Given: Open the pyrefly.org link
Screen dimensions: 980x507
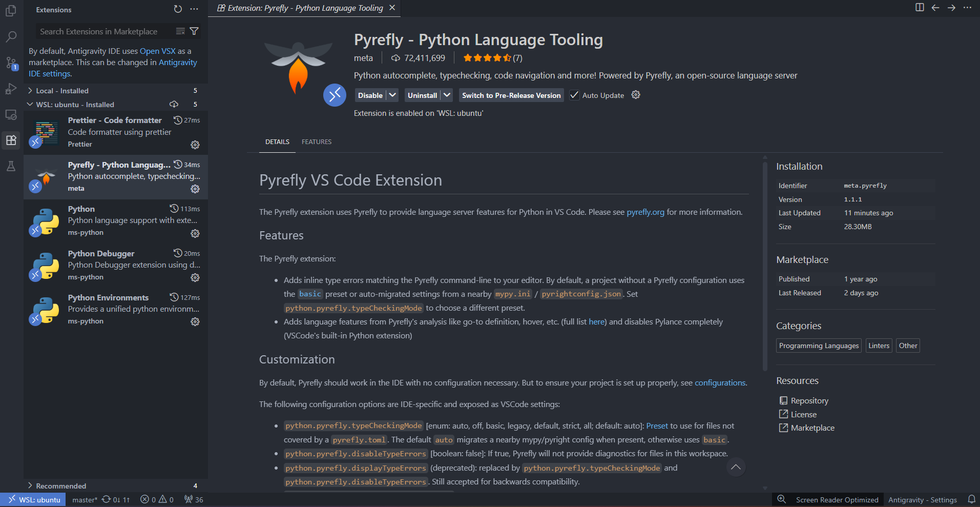Looking at the screenshot, I should tap(645, 212).
